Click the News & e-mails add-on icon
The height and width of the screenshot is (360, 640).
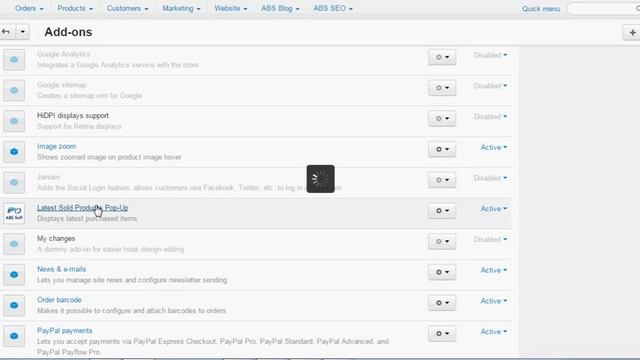point(14,274)
